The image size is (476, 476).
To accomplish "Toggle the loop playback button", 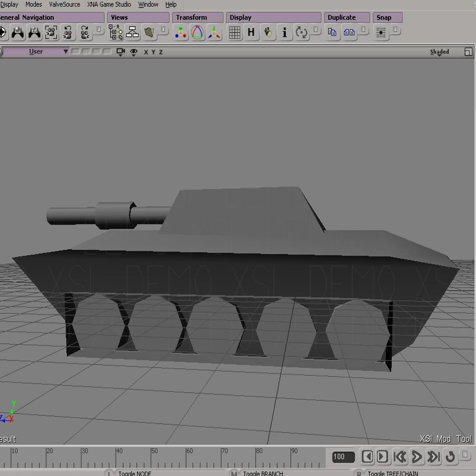I will (x=450, y=456).
